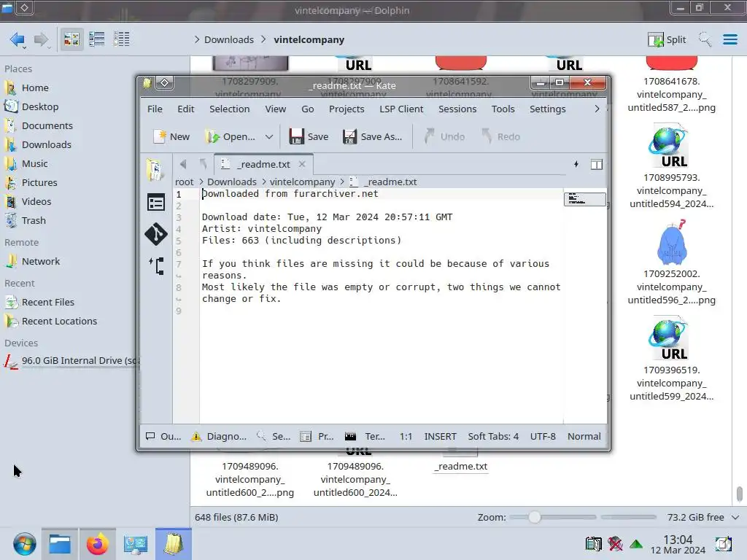747x560 pixels.
Task: Click the split view icon in Kate
Action: point(597,165)
